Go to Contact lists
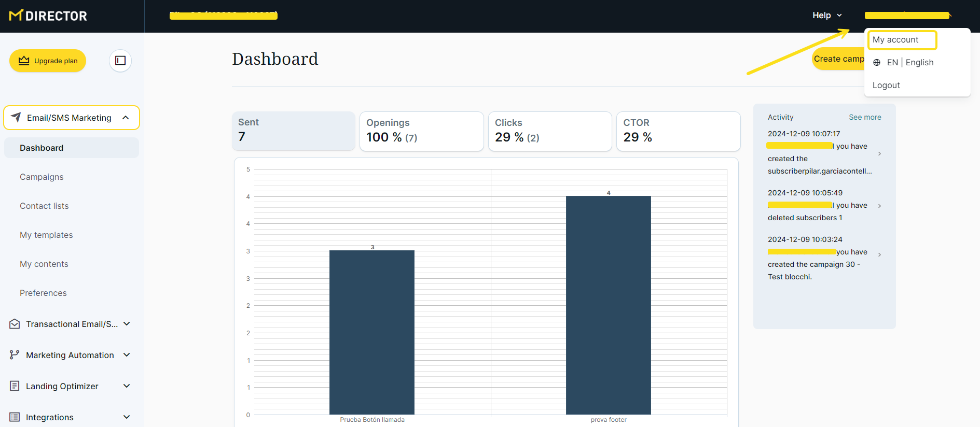The image size is (980, 427). click(x=44, y=206)
